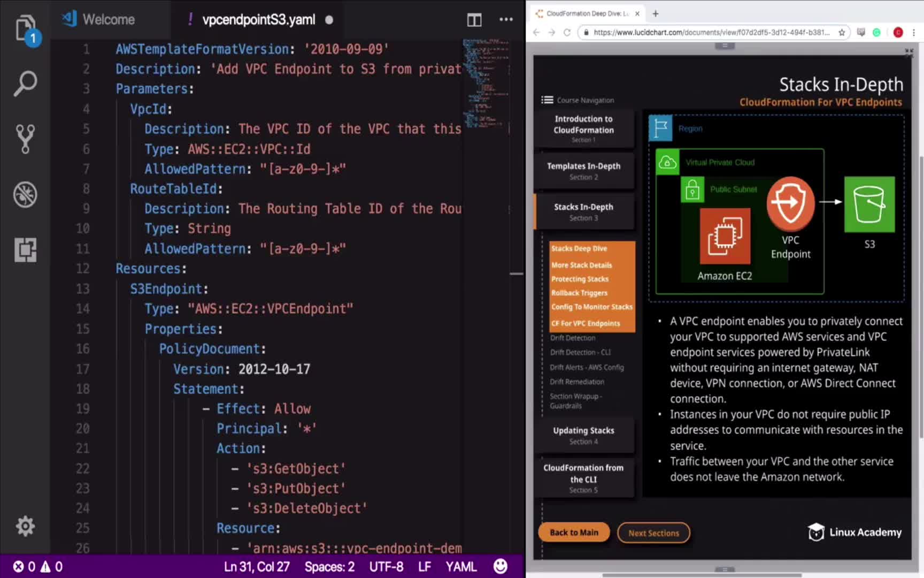Open the Search view in the activity bar
924x578 pixels.
coord(25,83)
